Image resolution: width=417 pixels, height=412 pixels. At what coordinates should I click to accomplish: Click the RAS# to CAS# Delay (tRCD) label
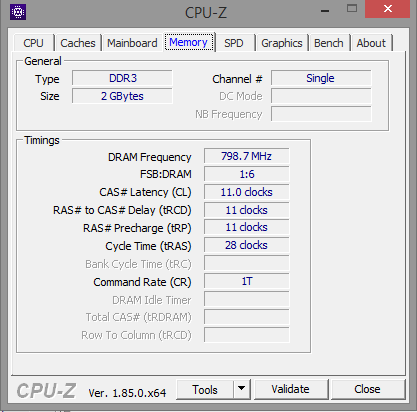coord(122,210)
